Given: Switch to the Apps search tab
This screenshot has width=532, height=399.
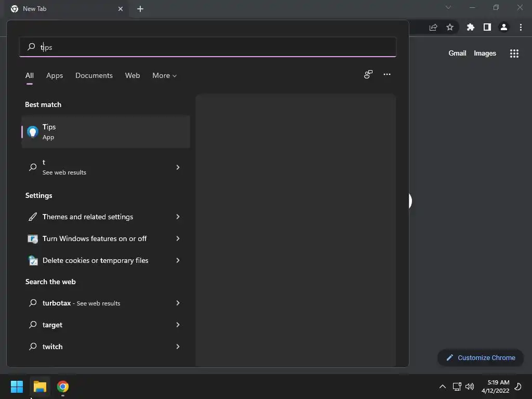Looking at the screenshot, I should (x=55, y=75).
